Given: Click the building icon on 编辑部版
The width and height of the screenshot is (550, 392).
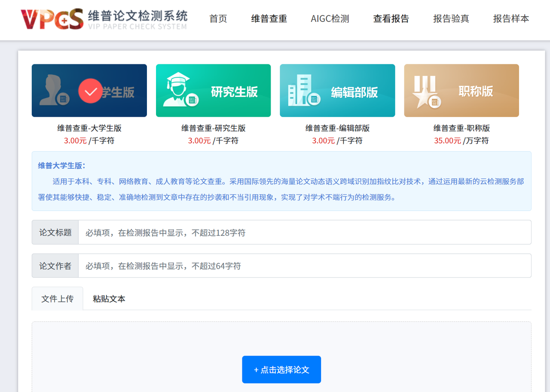Looking at the screenshot, I should [304, 90].
